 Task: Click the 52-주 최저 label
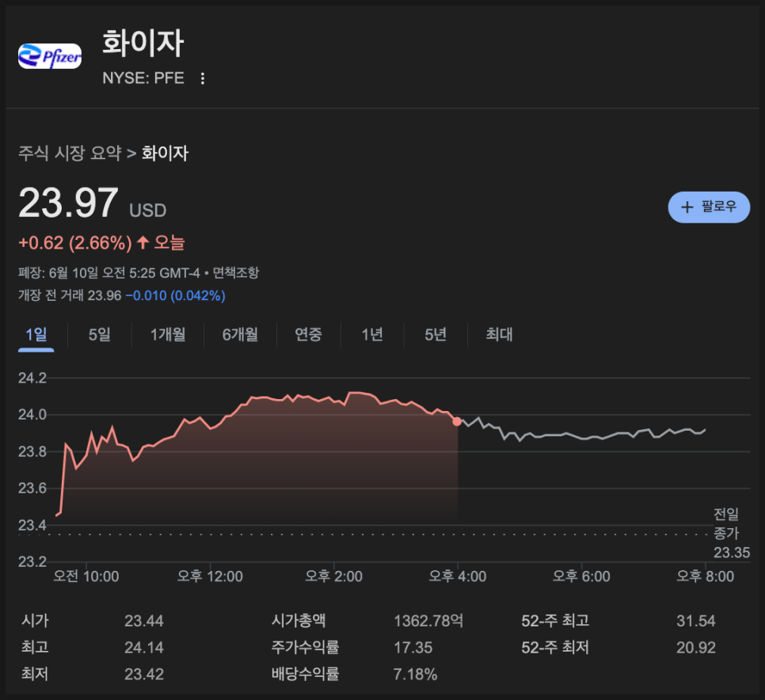(555, 648)
